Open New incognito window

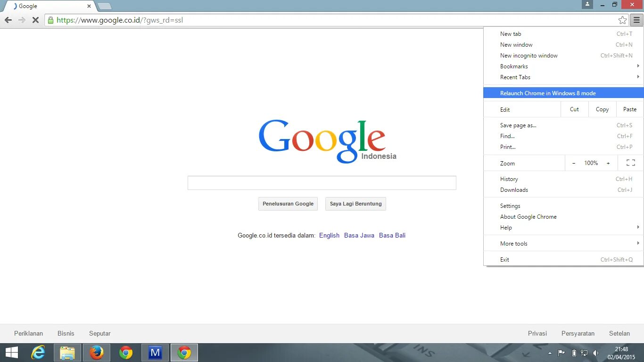[x=564, y=56]
